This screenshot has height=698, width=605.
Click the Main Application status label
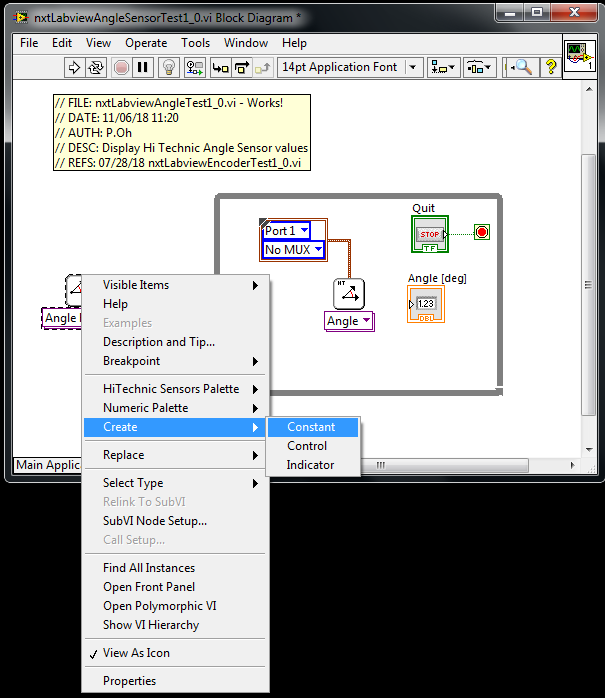(48, 465)
